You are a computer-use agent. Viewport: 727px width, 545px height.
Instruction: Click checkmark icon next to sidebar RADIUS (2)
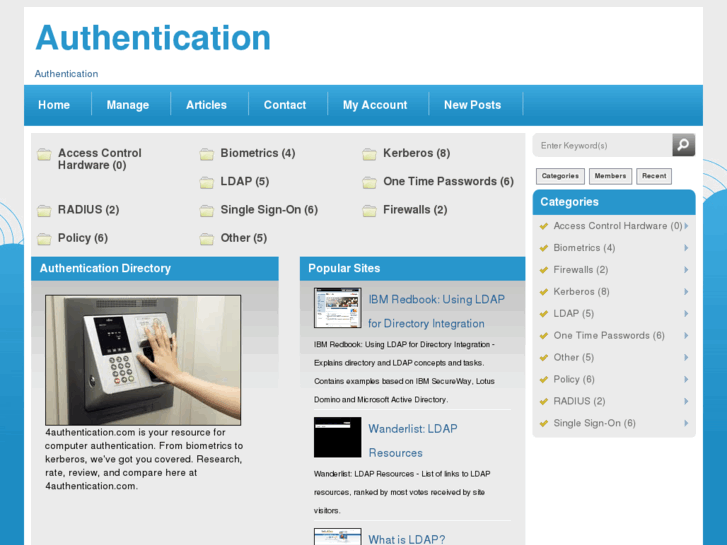544,402
